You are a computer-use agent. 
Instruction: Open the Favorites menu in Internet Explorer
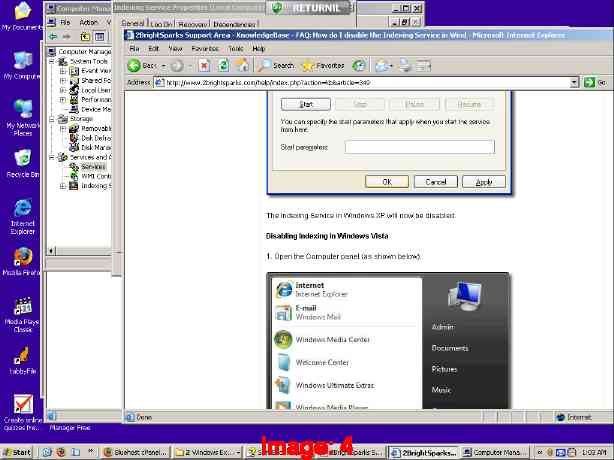tap(205, 49)
